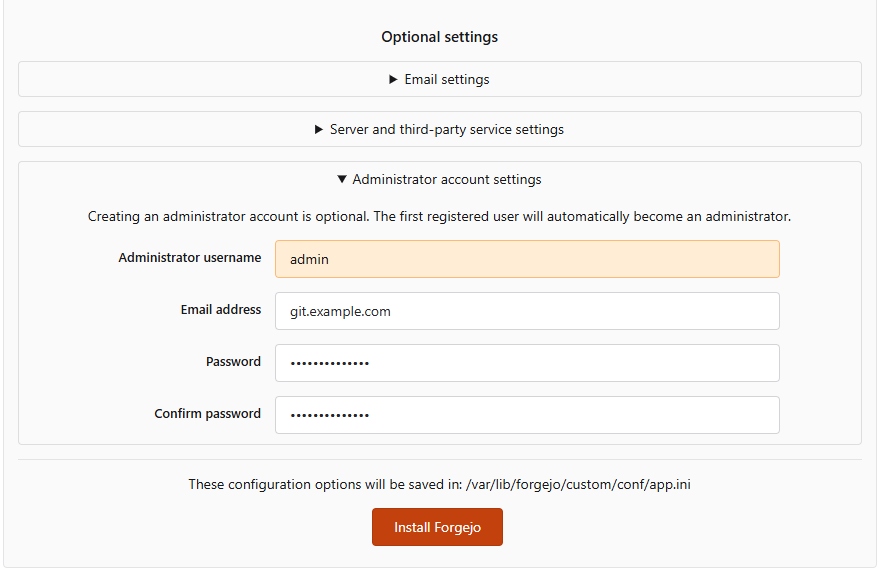The width and height of the screenshot is (883, 580).
Task: Click the Email address input containing git.example.com
Action: click(527, 311)
